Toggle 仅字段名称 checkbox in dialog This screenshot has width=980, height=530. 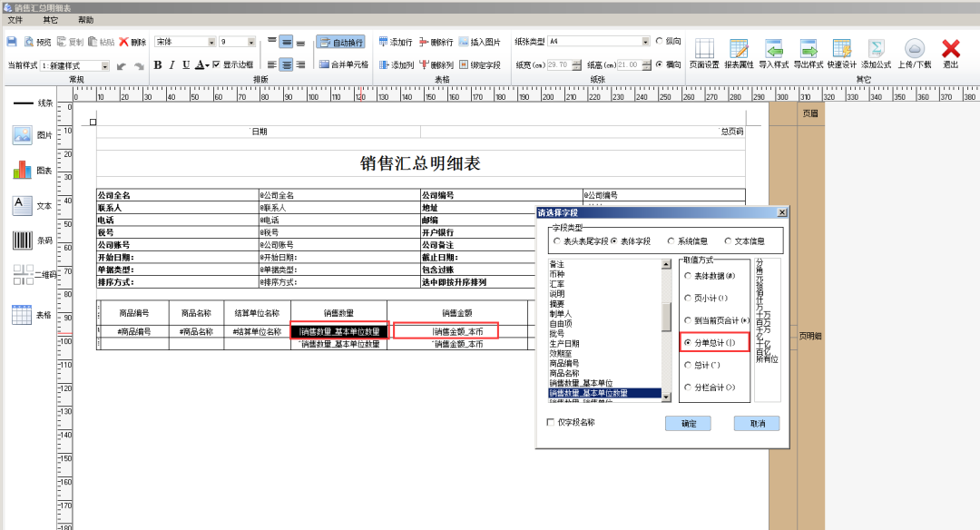[x=551, y=422]
